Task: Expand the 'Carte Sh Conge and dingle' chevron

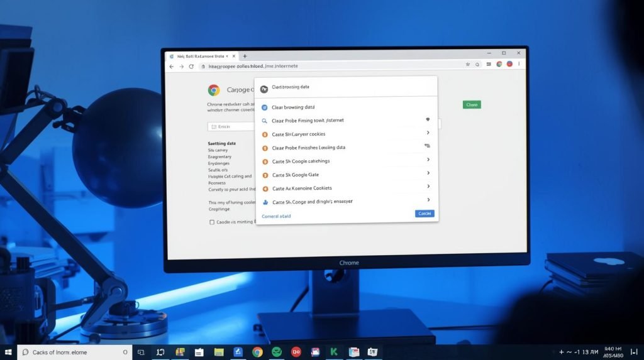Action: [x=428, y=200]
